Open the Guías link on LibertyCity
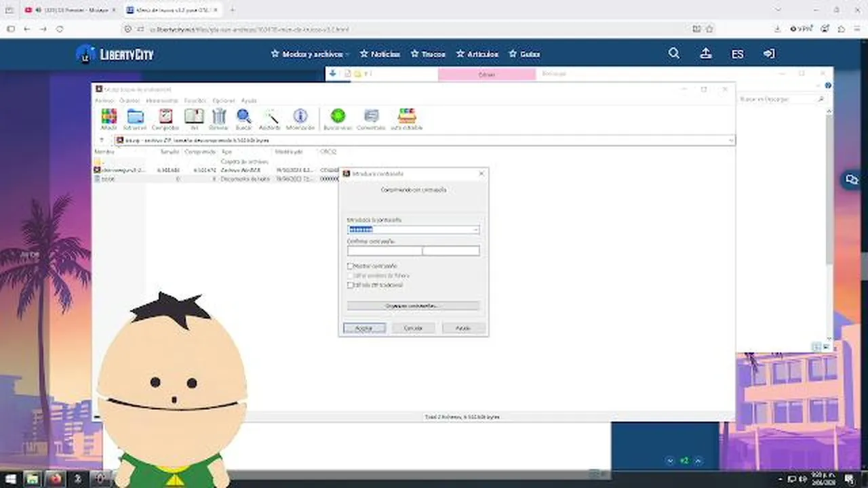The image size is (868, 488). (x=524, y=54)
